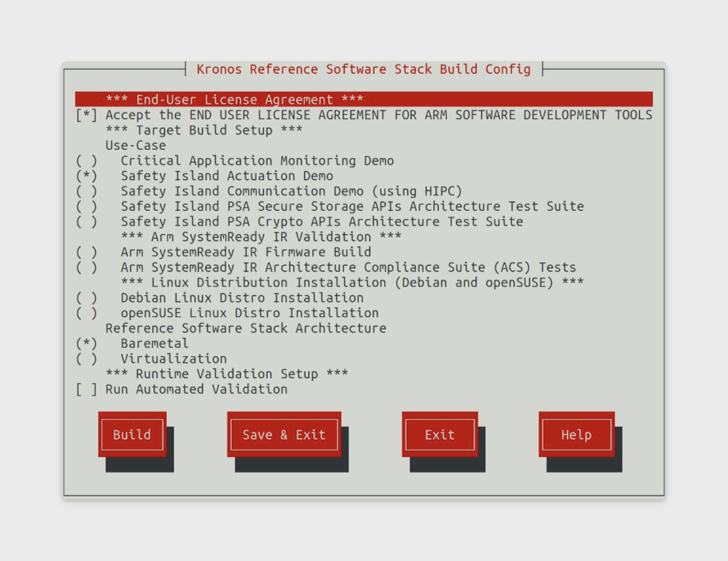The width and height of the screenshot is (728, 561).
Task: Click the Exit button
Action: click(440, 434)
